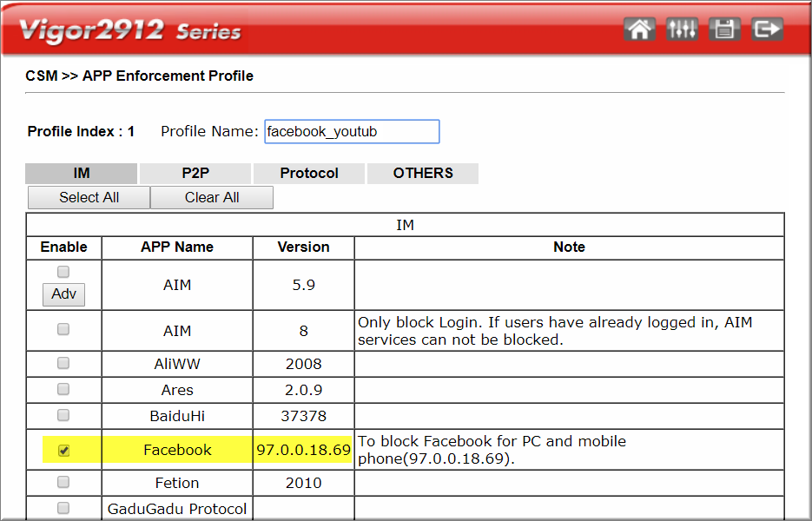This screenshot has height=521, width=812.
Task: Click the Clear All button
Action: point(212,197)
